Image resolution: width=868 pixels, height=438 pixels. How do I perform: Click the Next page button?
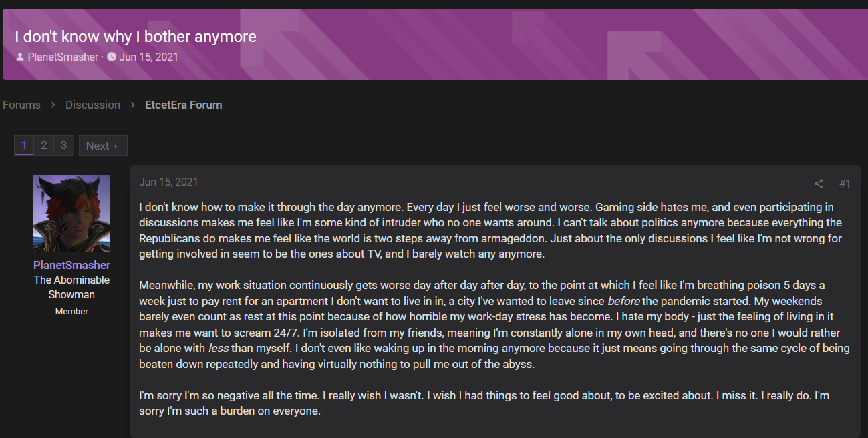coord(103,146)
